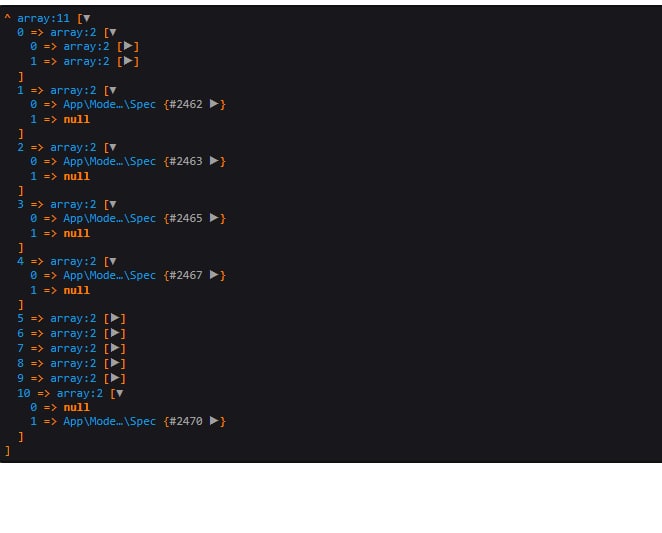Expand Spec object #2463
Image resolution: width=662 pixels, height=533 pixels.
(214, 161)
